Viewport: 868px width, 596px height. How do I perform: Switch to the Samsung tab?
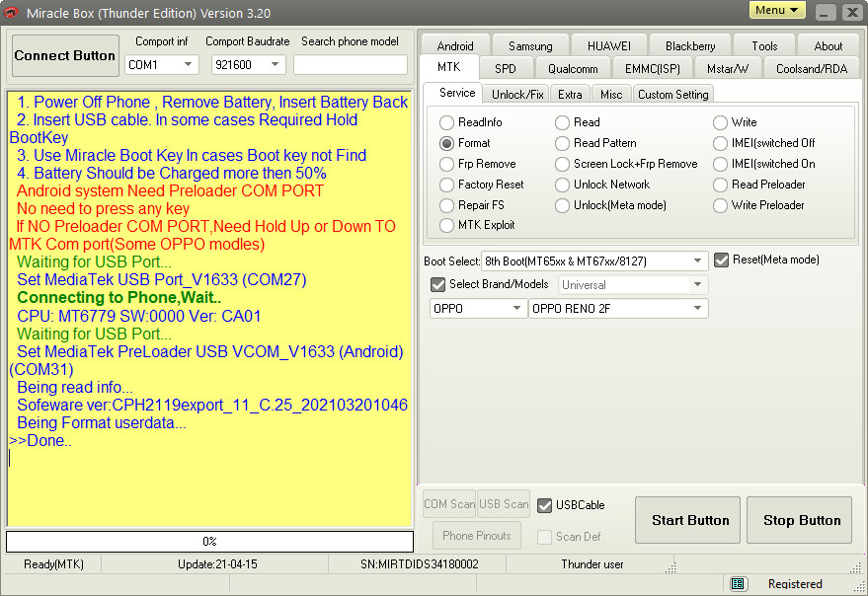(x=530, y=46)
